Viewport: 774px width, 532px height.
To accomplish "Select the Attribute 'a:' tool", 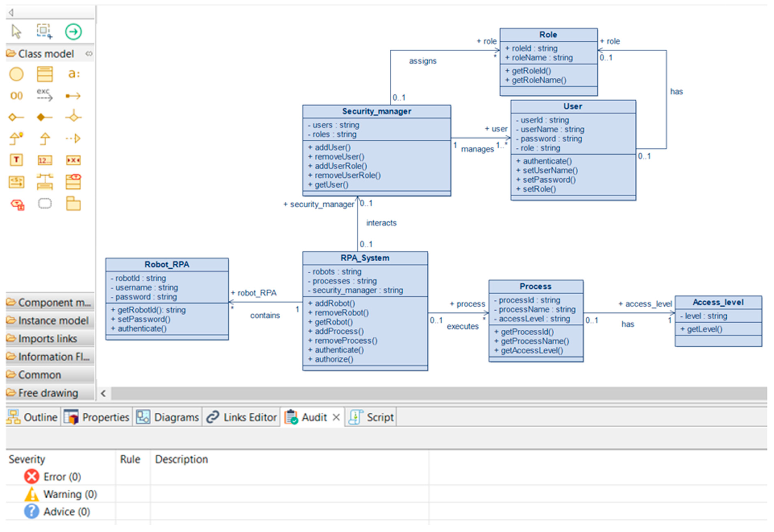I will click(74, 74).
